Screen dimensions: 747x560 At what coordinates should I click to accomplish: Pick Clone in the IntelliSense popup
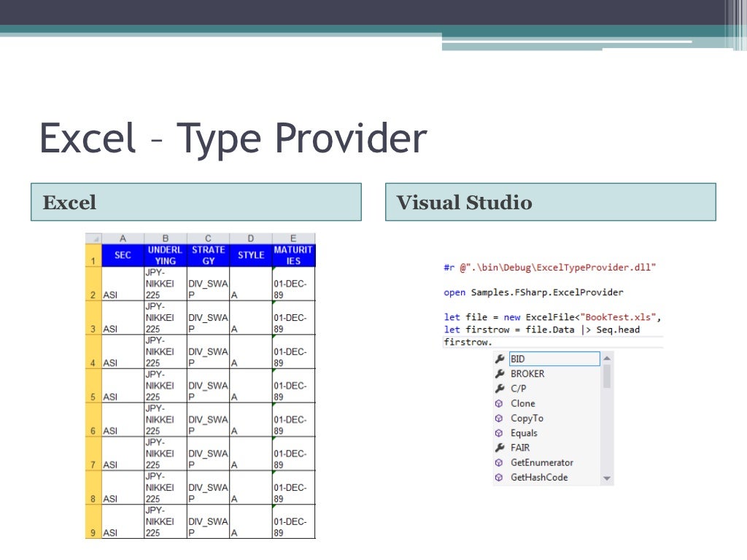(522, 403)
